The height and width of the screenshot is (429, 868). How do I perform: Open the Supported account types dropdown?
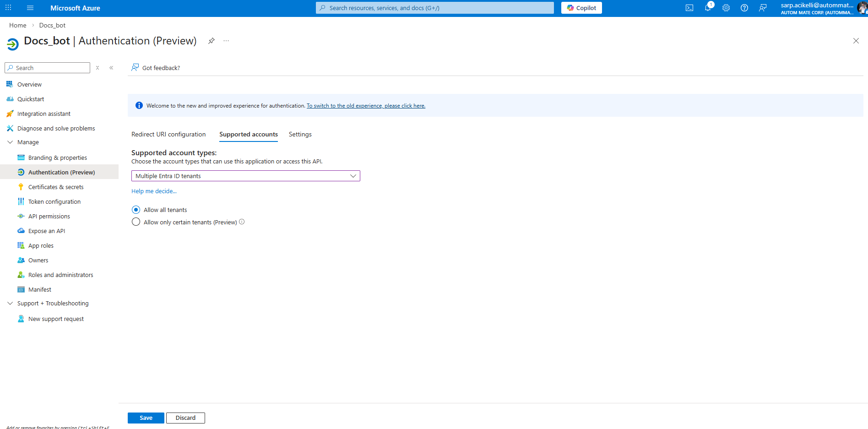point(245,176)
